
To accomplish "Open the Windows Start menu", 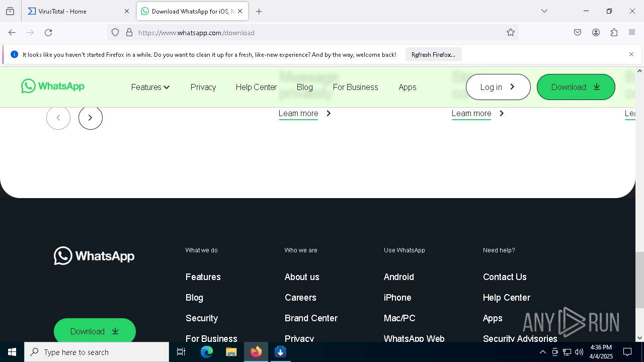I will pos(12,352).
